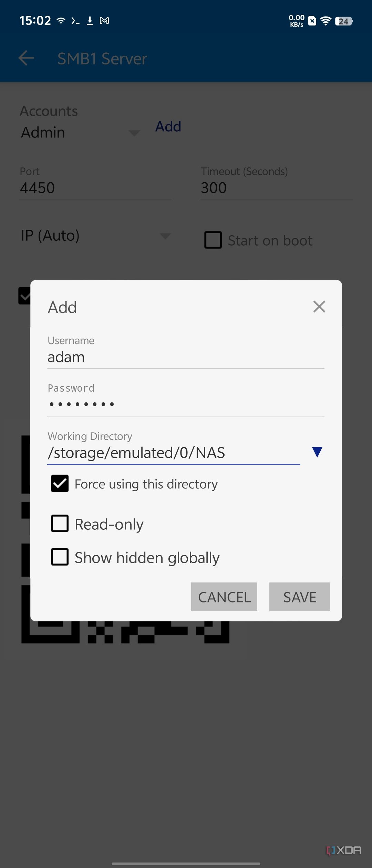Image resolution: width=372 pixels, height=868 pixels.
Task: Click the Port field showing 4450
Action: (x=95, y=188)
